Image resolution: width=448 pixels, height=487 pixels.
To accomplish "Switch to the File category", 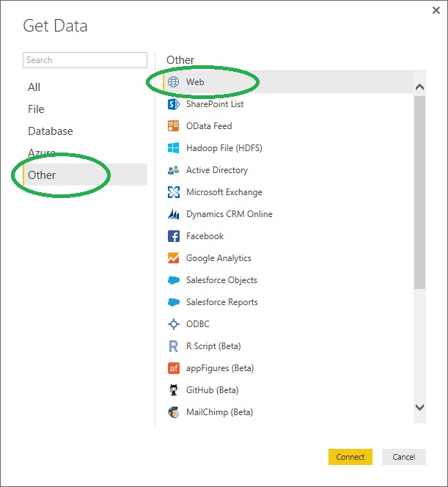I will tap(36, 109).
